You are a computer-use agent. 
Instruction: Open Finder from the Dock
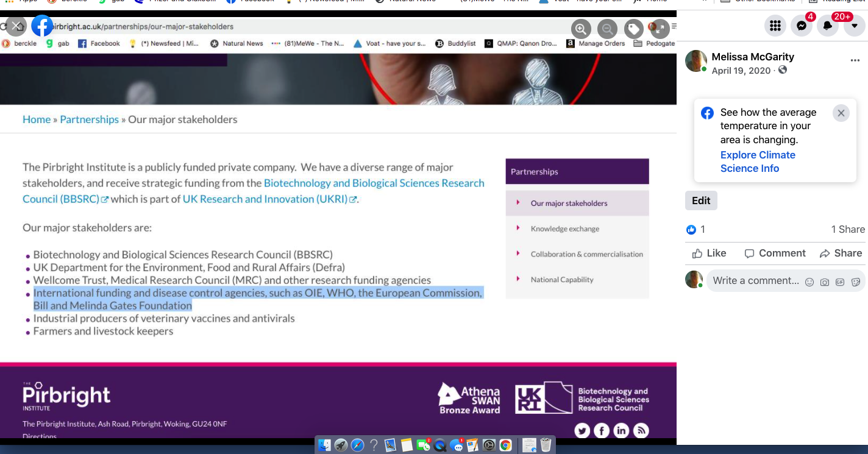pos(324,445)
